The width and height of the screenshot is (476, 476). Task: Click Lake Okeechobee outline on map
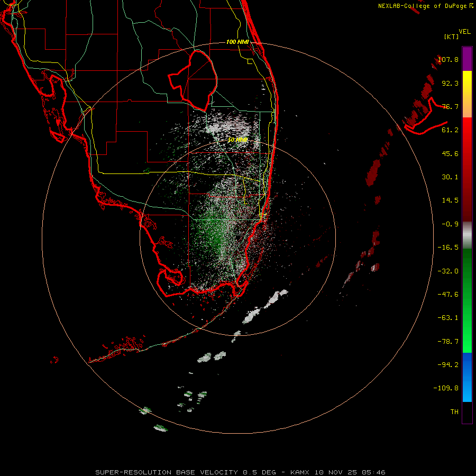193,80
